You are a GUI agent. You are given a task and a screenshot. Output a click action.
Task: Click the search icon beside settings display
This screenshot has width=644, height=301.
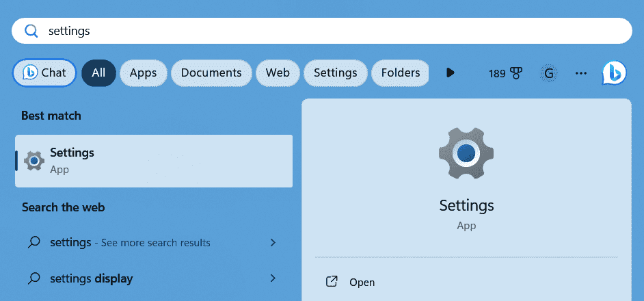[x=34, y=278]
